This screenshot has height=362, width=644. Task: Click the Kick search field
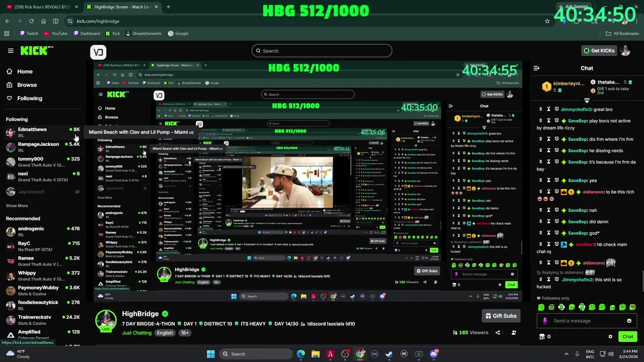pyautogui.click(x=322, y=51)
